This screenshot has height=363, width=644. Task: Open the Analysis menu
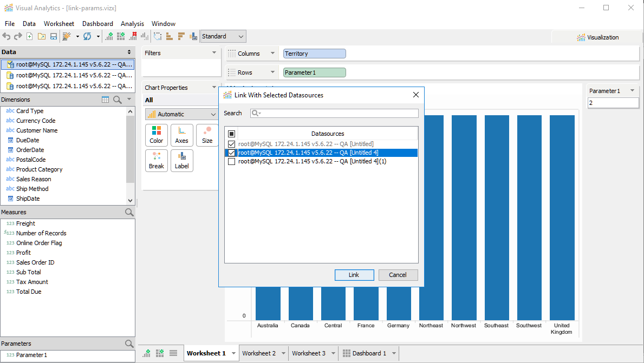[x=132, y=24]
